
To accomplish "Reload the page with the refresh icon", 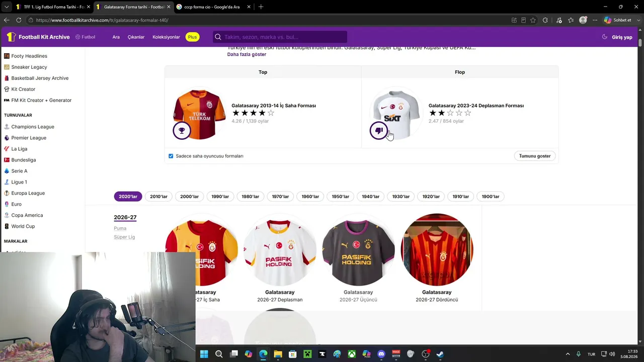I will [x=19, y=20].
